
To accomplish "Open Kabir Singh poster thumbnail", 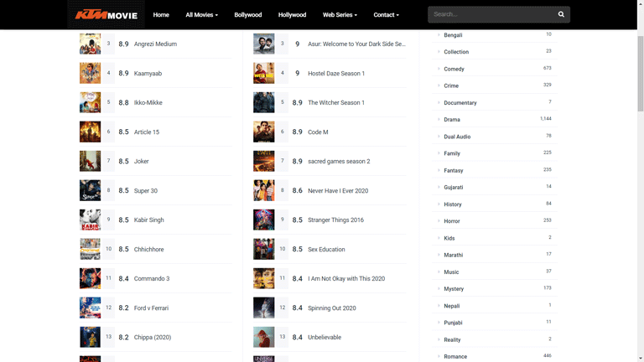I will [90, 220].
